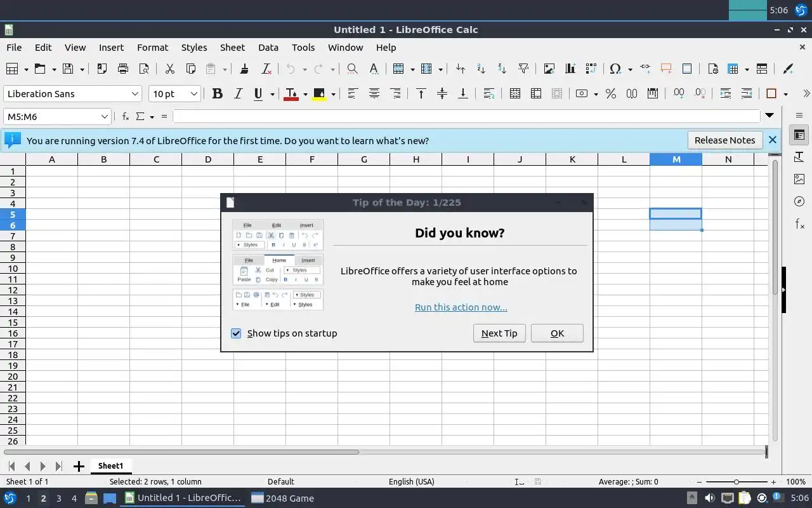This screenshot has width=812, height=508.
Task: Open the sidebar Functions fx icon
Action: click(799, 224)
